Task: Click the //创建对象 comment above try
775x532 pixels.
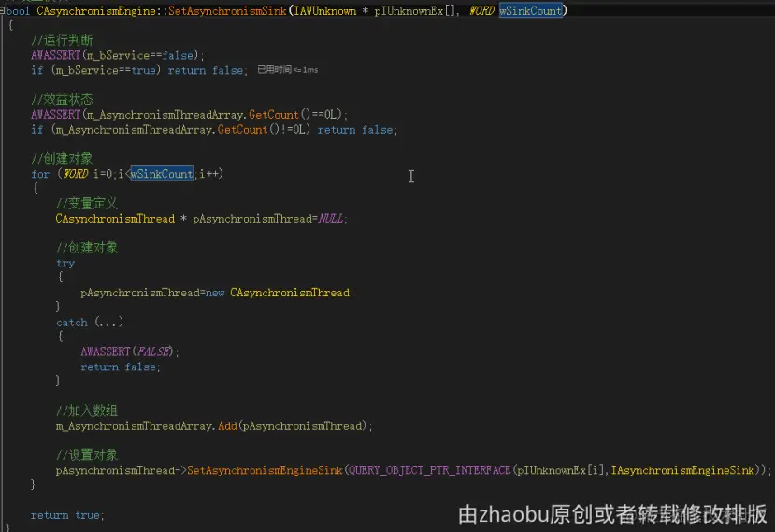Action: pyautogui.click(x=87, y=248)
